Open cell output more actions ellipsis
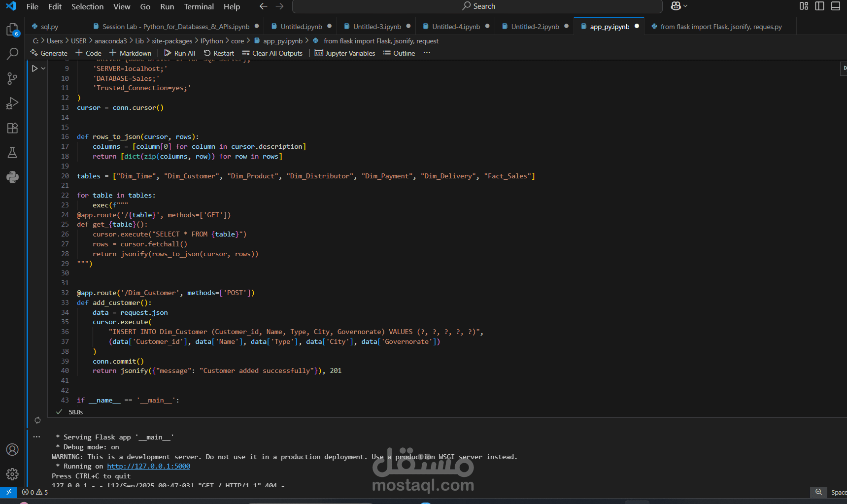Viewport: 847px width, 504px height. pyautogui.click(x=36, y=437)
